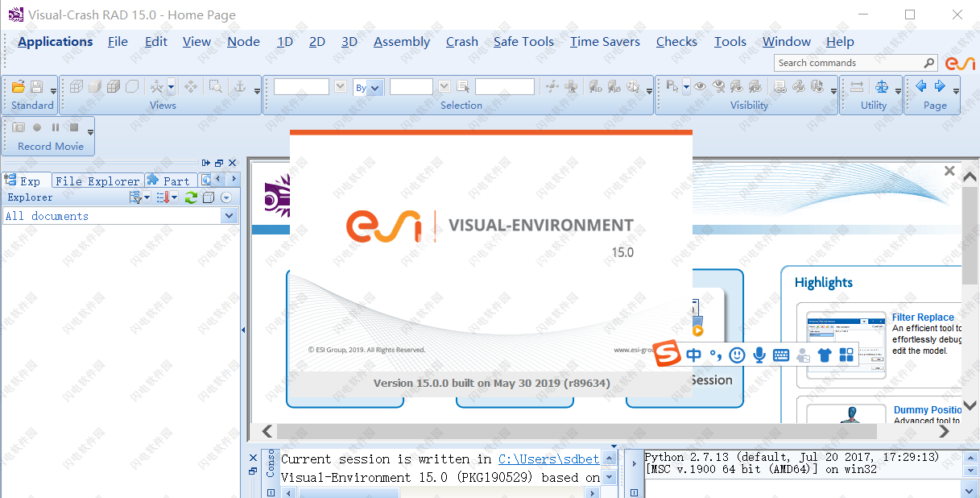The width and height of the screenshot is (980, 498).
Task: Expand the Views toolbar overflow arrow
Action: point(257,91)
